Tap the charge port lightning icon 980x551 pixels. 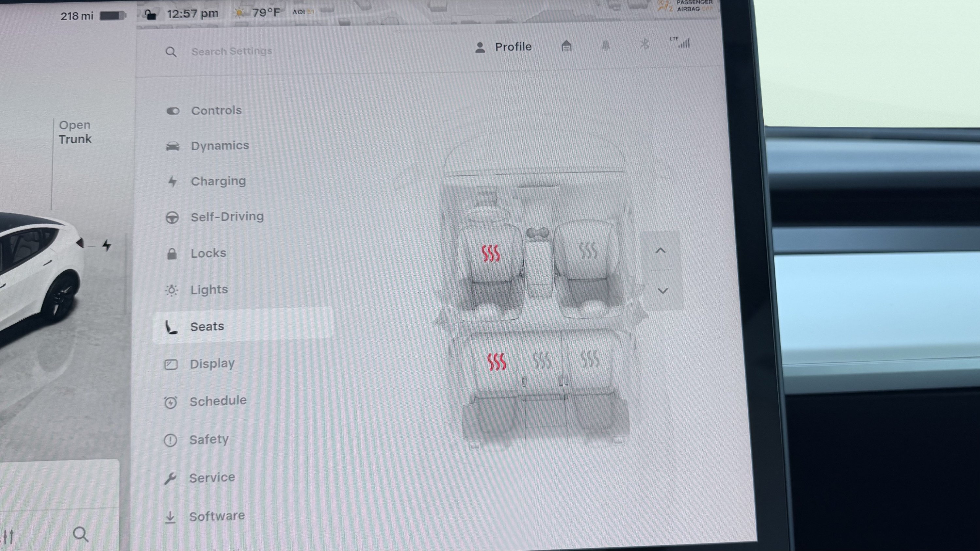[x=107, y=245]
